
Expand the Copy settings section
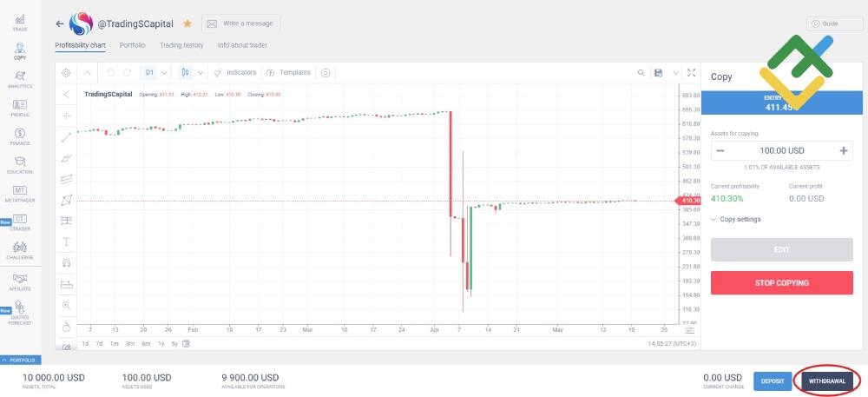736,219
